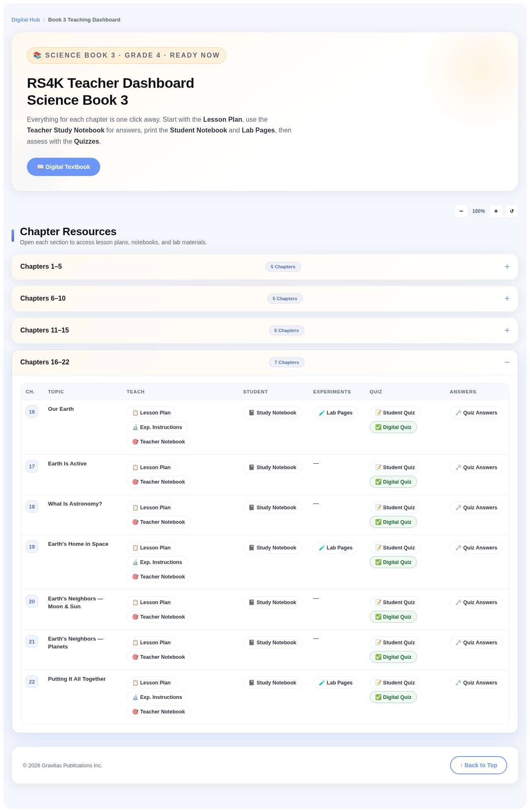
Task: Launch Digital Quiz for chapter 19
Action: pyautogui.click(x=393, y=562)
